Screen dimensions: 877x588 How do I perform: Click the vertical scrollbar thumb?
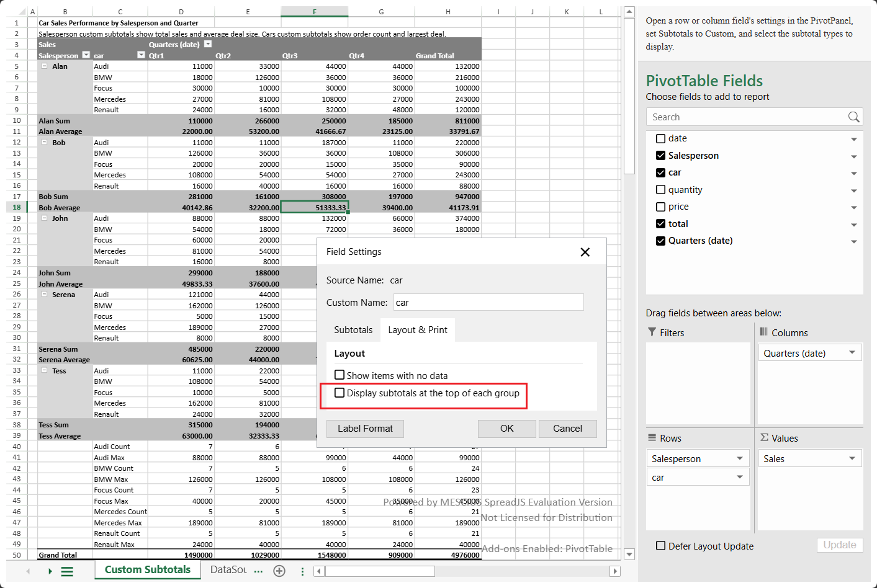(629, 96)
